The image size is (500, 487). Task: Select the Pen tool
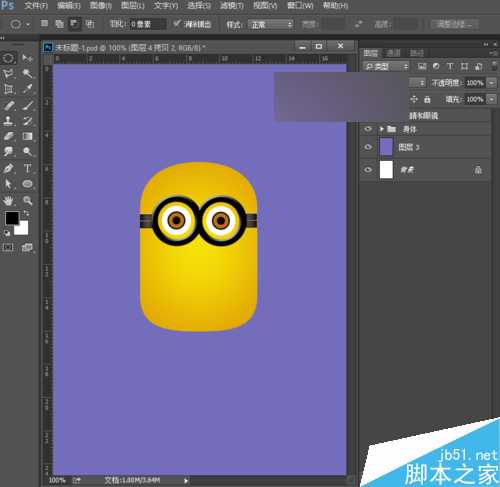(x=8, y=168)
